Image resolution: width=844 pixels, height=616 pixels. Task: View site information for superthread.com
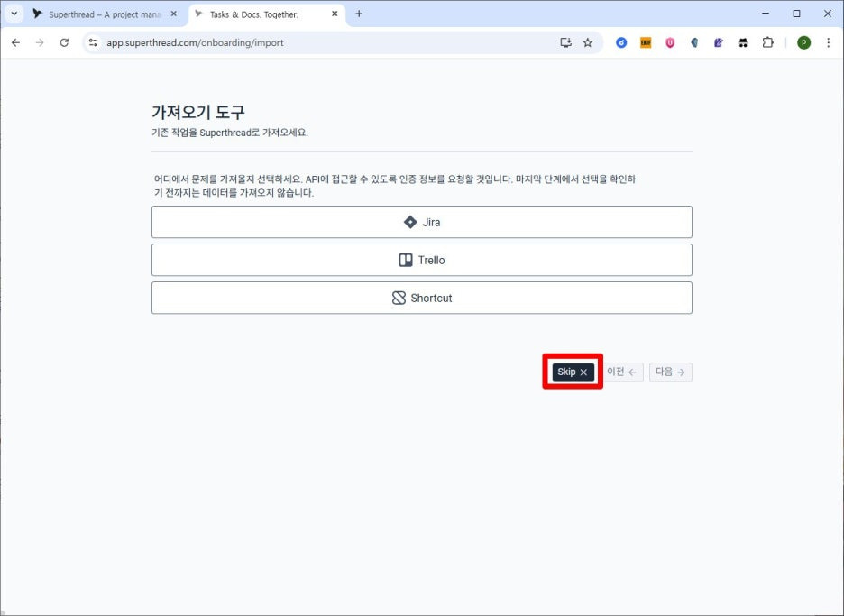[x=93, y=42]
